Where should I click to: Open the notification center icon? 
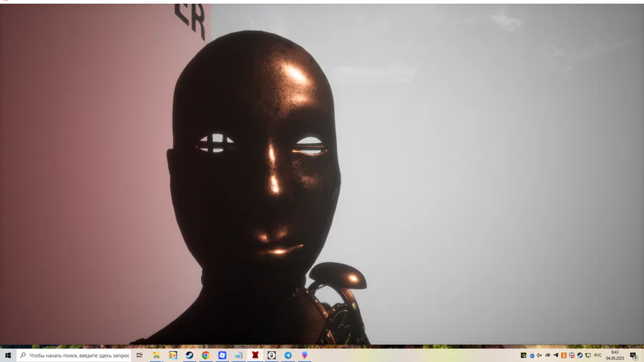click(634, 356)
